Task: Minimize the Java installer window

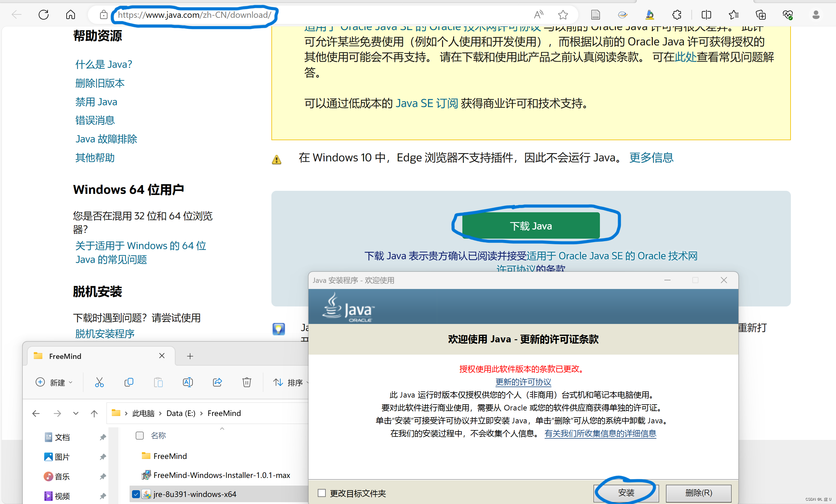Action: [667, 280]
